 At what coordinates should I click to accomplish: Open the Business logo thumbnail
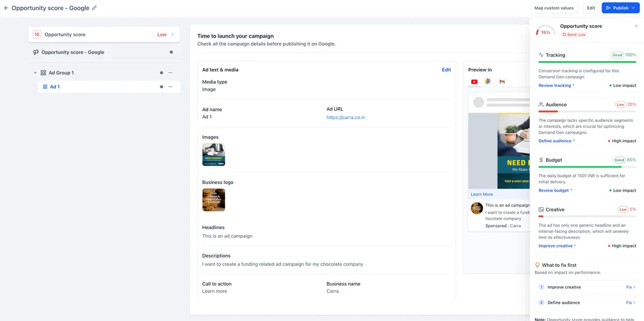point(214,200)
